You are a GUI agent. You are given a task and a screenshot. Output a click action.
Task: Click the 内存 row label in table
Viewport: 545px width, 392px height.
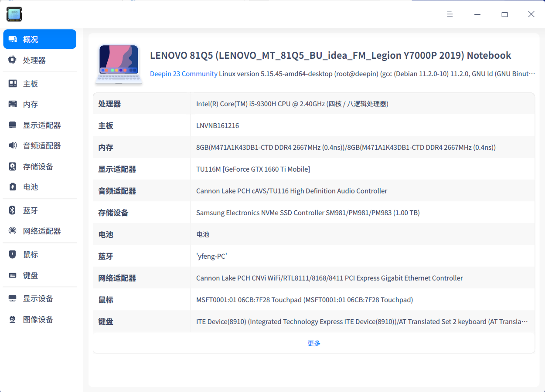106,147
